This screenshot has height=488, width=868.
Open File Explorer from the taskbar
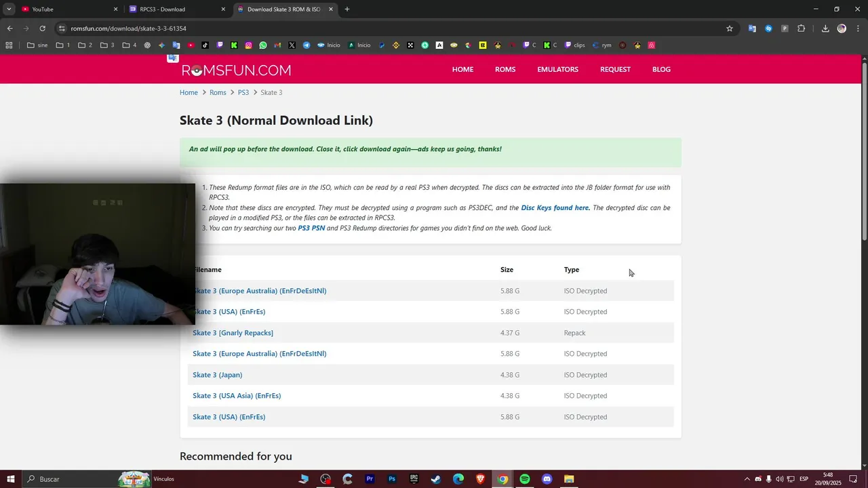coord(569,479)
